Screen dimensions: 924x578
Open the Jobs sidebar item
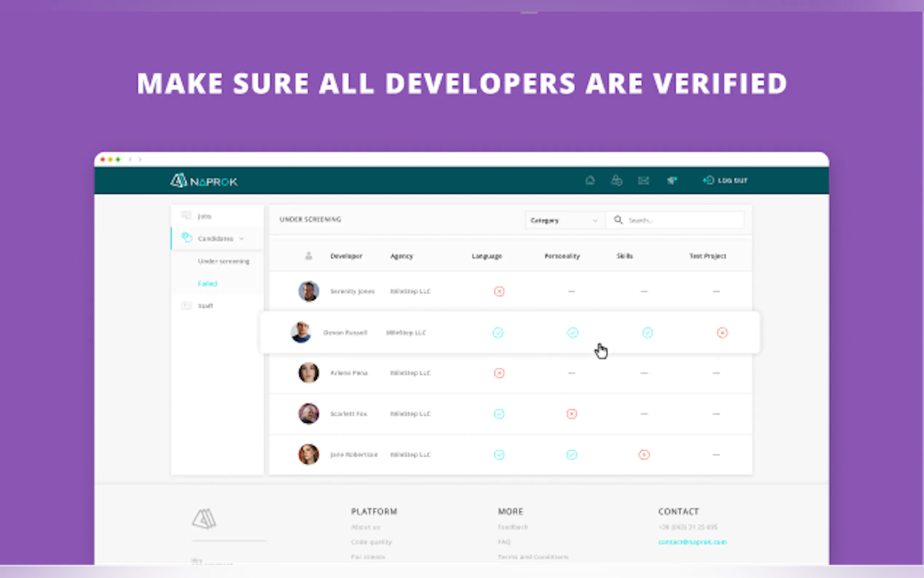point(204,217)
